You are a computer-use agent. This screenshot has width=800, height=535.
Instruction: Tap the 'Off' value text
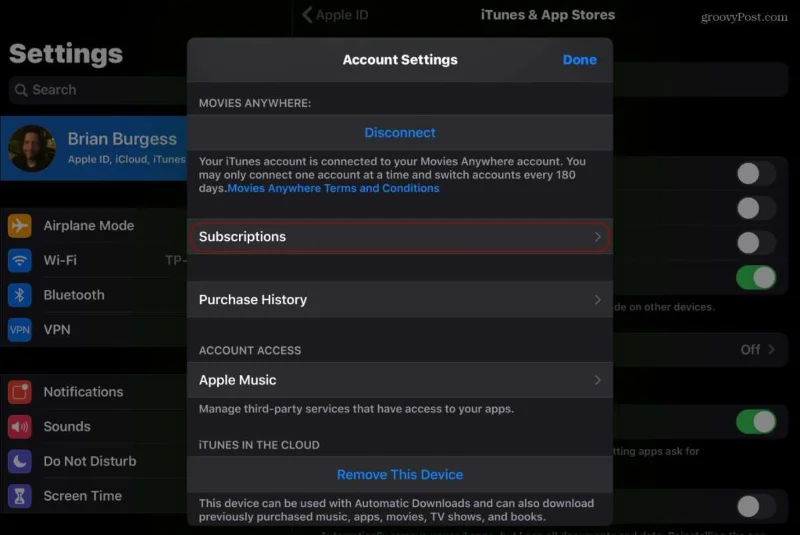pos(750,349)
